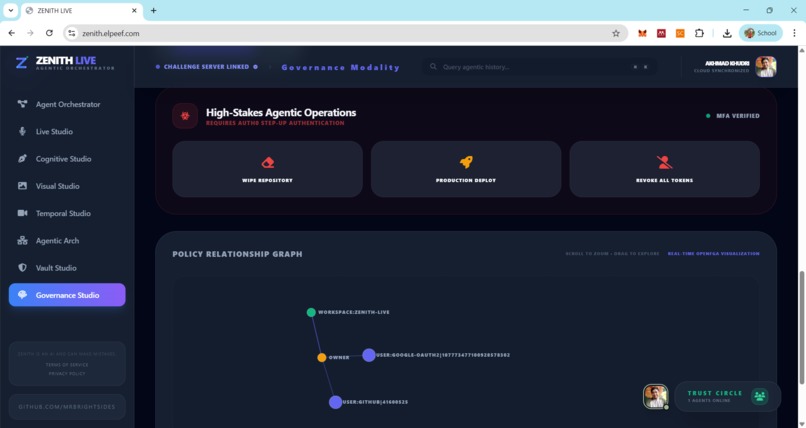Click the red bug icon beside High-Stakes heading

click(185, 116)
